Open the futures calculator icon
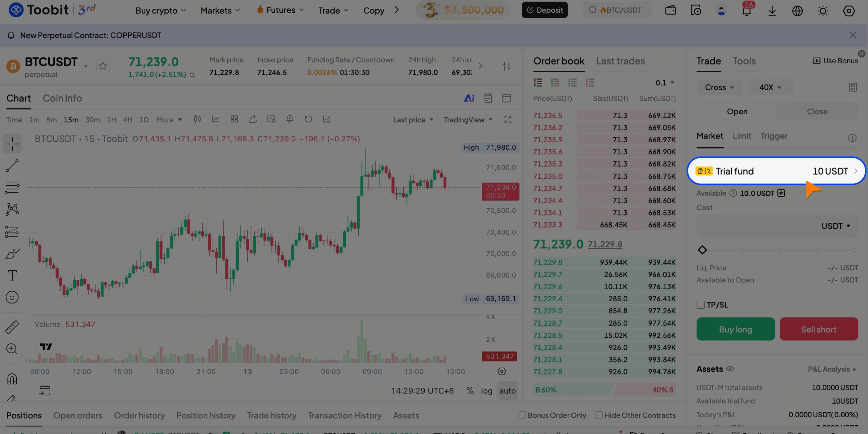The image size is (868, 434). point(852,87)
